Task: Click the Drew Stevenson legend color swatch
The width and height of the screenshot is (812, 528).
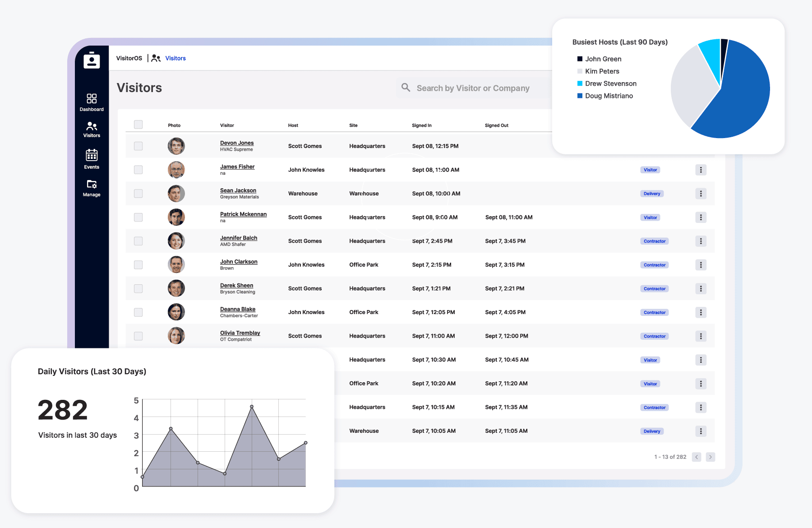Action: [x=579, y=83]
